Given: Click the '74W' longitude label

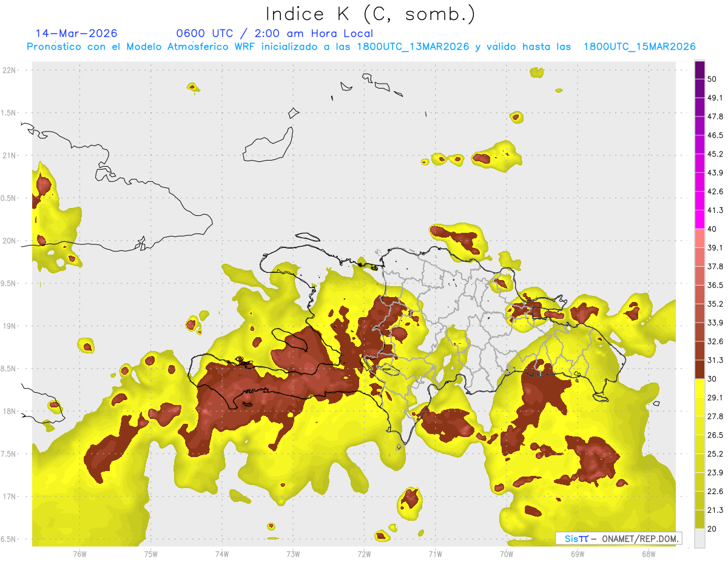Looking at the screenshot, I should click(x=222, y=554).
